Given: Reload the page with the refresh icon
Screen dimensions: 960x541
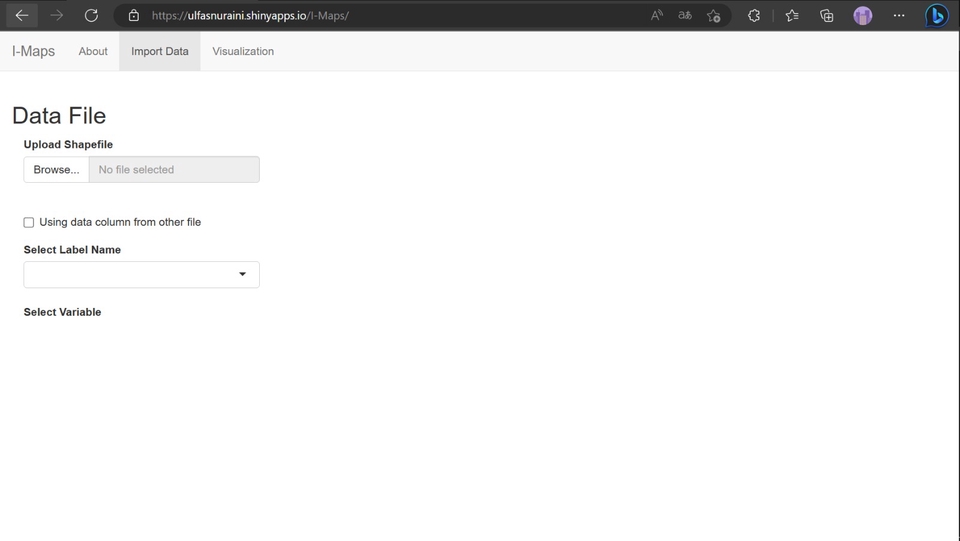Looking at the screenshot, I should (x=91, y=15).
